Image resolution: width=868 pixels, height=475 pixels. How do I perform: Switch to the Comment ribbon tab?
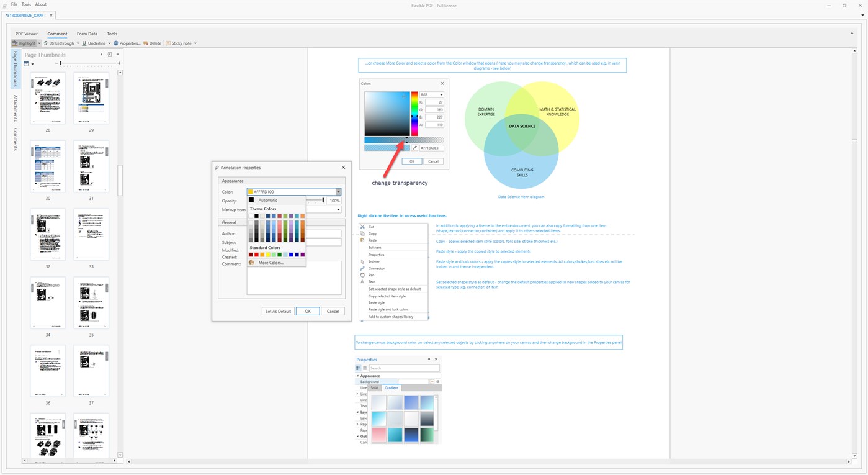coord(57,34)
